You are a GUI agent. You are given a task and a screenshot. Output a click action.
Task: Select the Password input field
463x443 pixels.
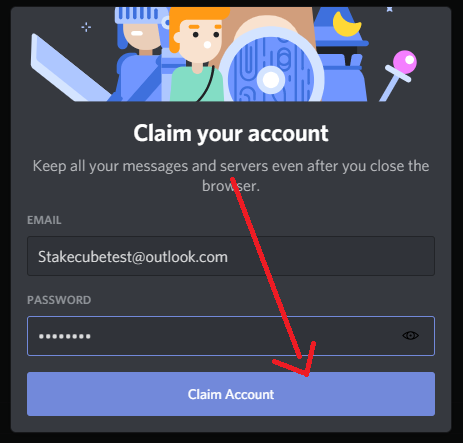click(231, 336)
